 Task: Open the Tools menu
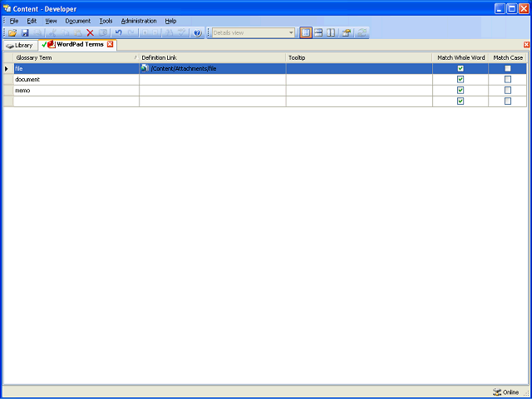[106, 21]
